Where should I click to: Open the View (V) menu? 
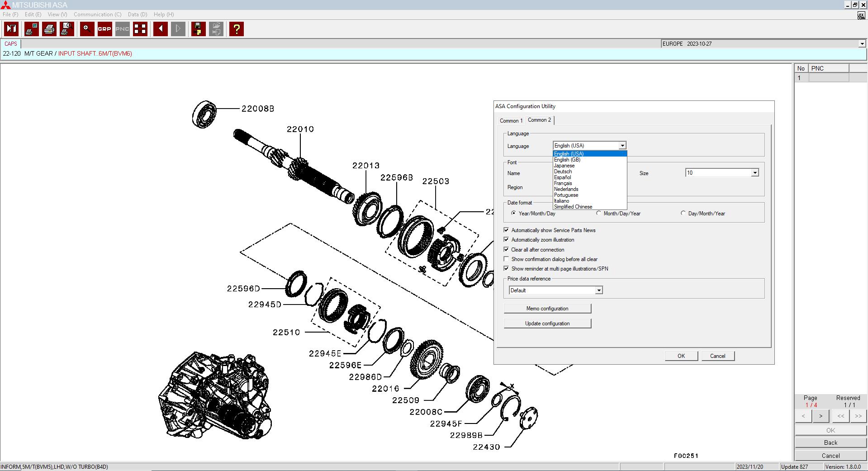coord(57,14)
